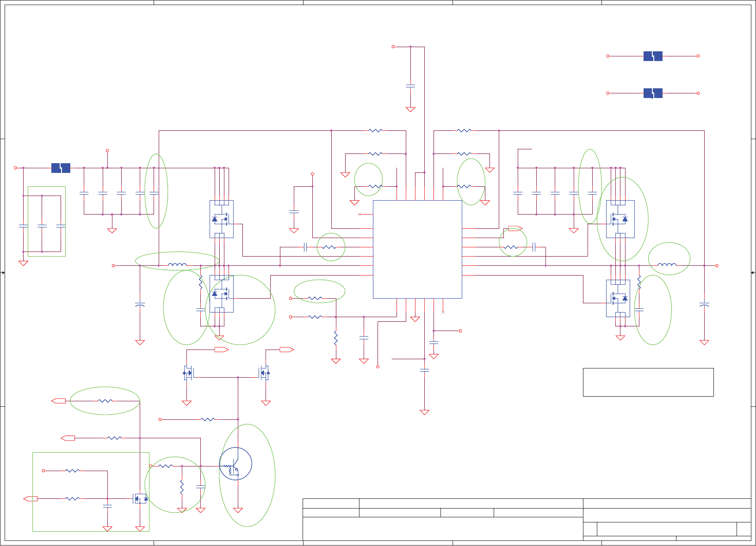Screen dimensions: 756x546
Task: Select the horizontal series capacitor right of the IC
Action: [x=534, y=247]
